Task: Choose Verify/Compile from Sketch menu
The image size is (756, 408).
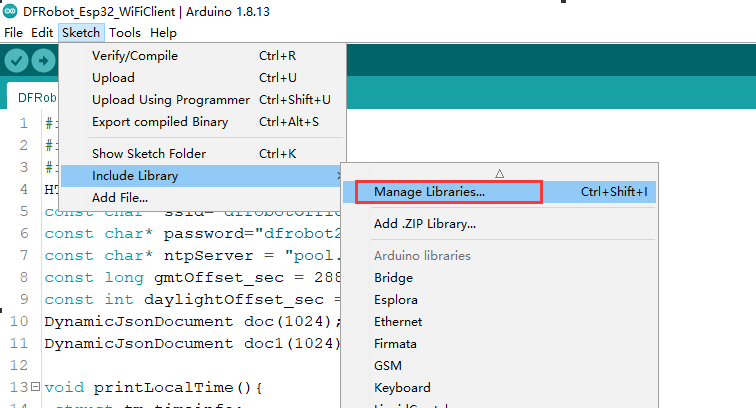Action: [202, 56]
